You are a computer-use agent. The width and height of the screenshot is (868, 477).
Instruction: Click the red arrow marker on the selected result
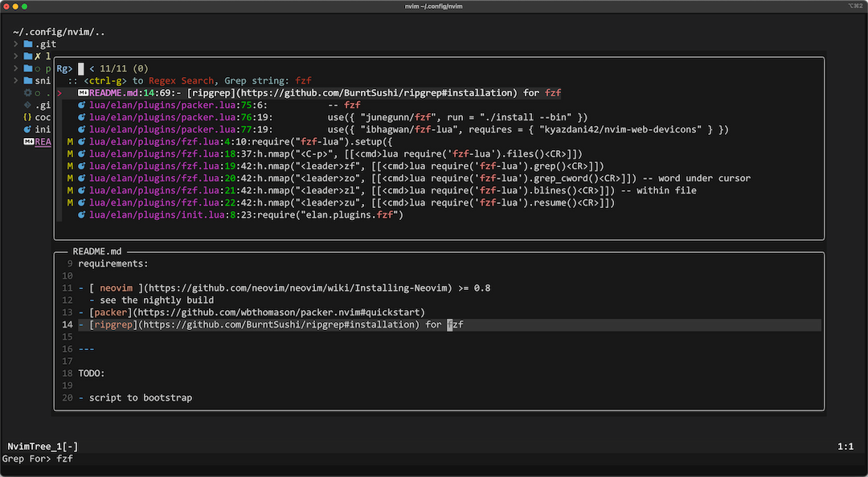click(x=59, y=92)
